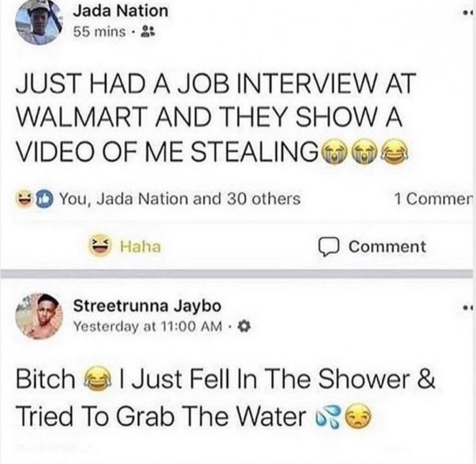The width and height of the screenshot is (476, 464).
Task: Click the 55 mins timestamp
Action: click(100, 32)
